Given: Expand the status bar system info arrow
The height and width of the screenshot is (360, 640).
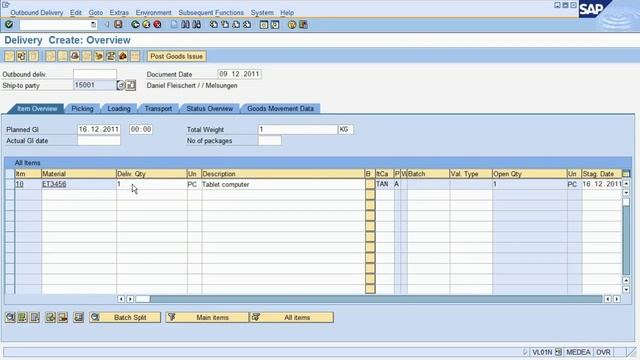Looking at the screenshot, I should [525, 352].
